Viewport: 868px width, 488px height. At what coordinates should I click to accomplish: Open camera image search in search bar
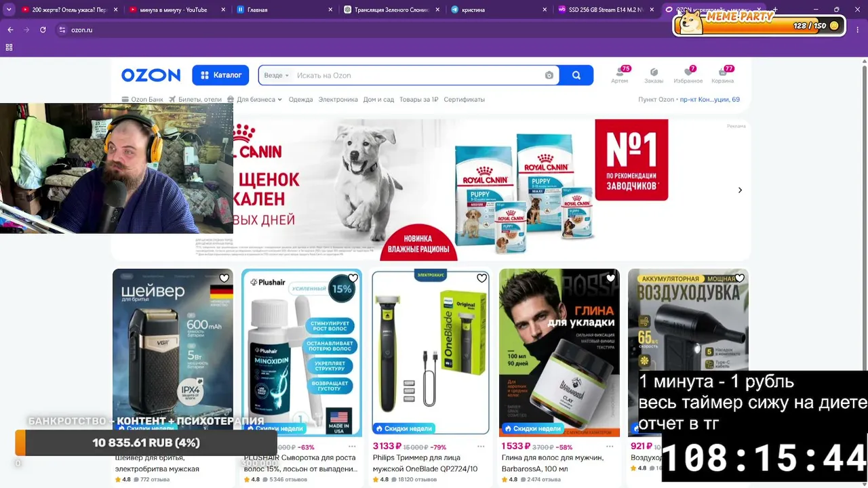coord(549,75)
